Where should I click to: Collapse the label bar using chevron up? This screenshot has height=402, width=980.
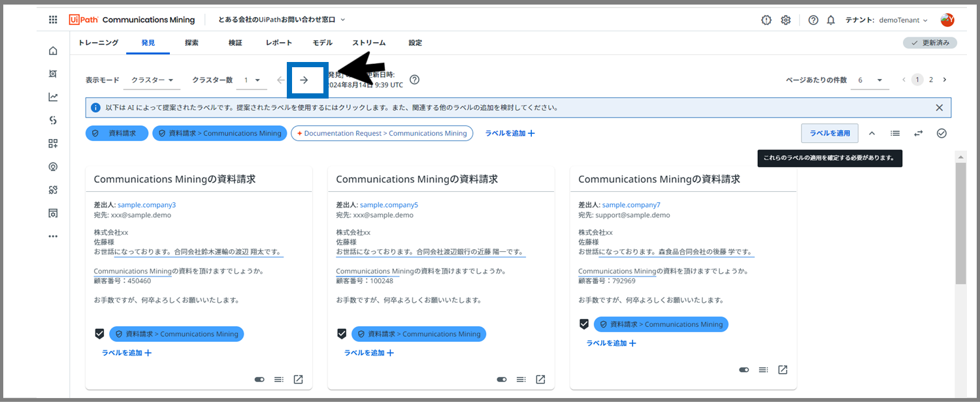click(872, 133)
